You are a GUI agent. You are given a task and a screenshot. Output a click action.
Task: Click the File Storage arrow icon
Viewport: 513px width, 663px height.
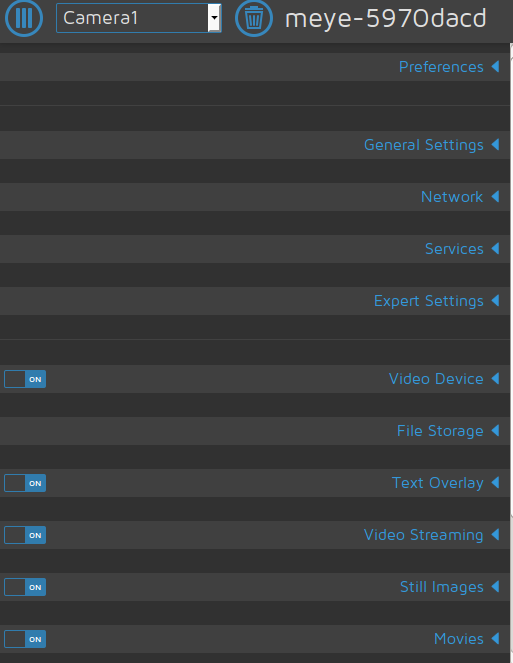[x=495, y=430]
